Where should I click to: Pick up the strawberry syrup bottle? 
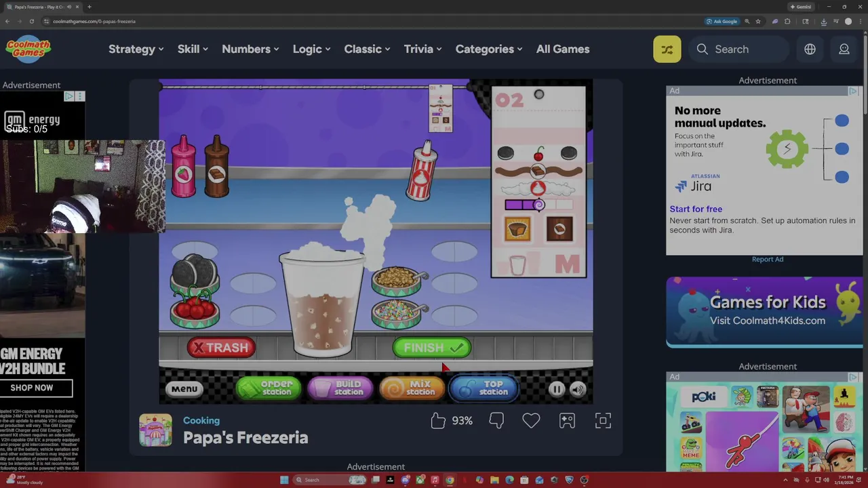(x=183, y=167)
